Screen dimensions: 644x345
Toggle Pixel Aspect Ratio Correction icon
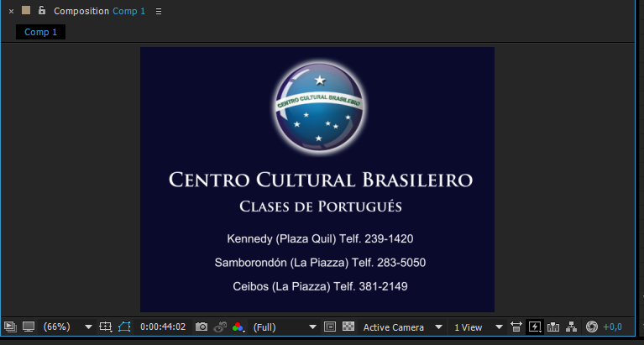516,327
